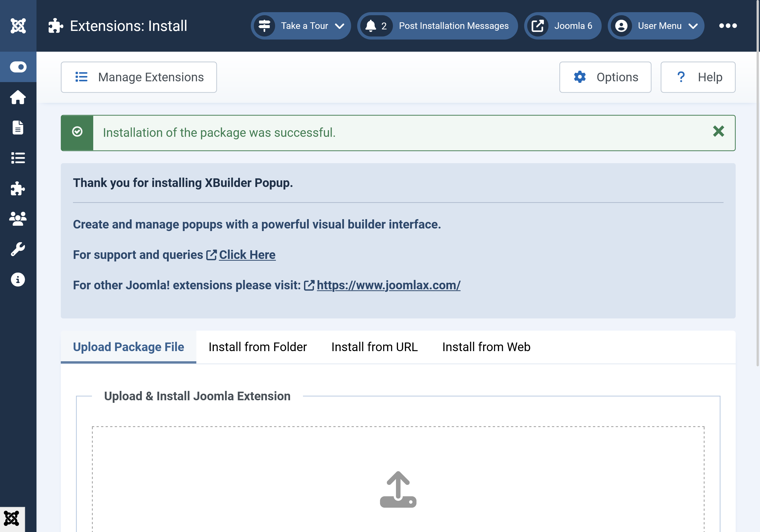
Task: Open the System wrench sidebar icon
Action: click(18, 249)
